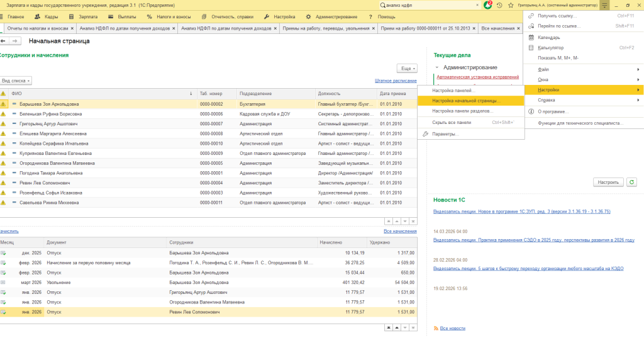Open the Штатное расписание link
Image resolution: width=644 pixels, height=338 pixels.
point(395,81)
